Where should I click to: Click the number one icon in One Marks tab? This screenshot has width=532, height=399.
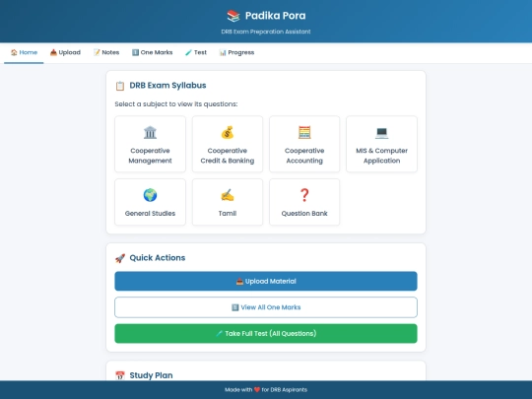click(135, 52)
